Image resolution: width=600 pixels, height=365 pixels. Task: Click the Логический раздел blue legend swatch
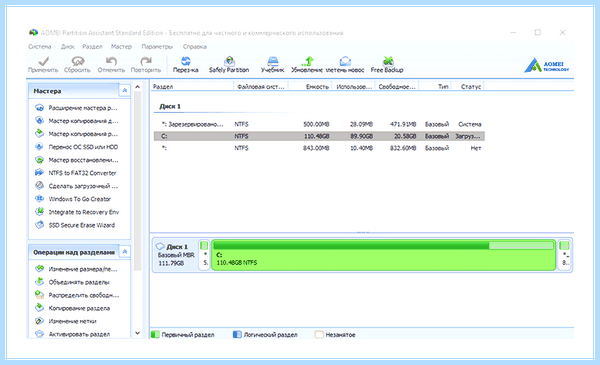[x=238, y=335]
